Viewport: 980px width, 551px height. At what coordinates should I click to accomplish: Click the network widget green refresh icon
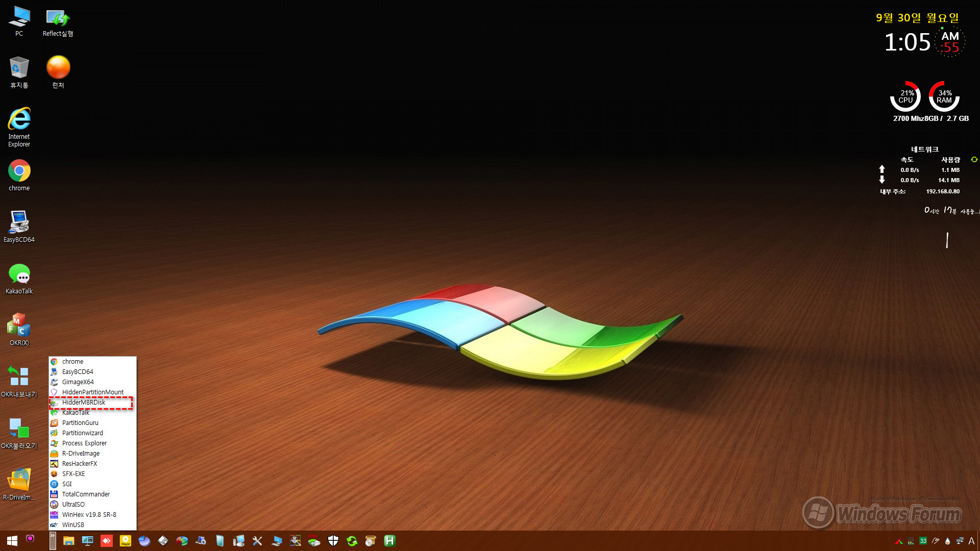pyautogui.click(x=974, y=160)
